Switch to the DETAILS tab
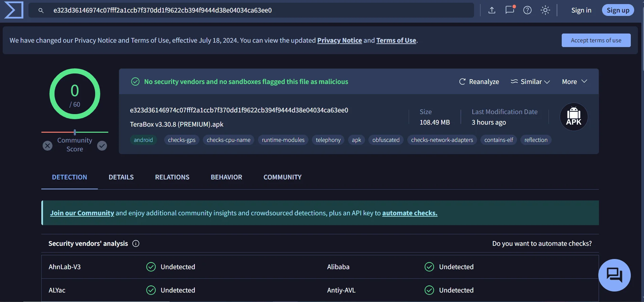The image size is (644, 302). click(121, 177)
